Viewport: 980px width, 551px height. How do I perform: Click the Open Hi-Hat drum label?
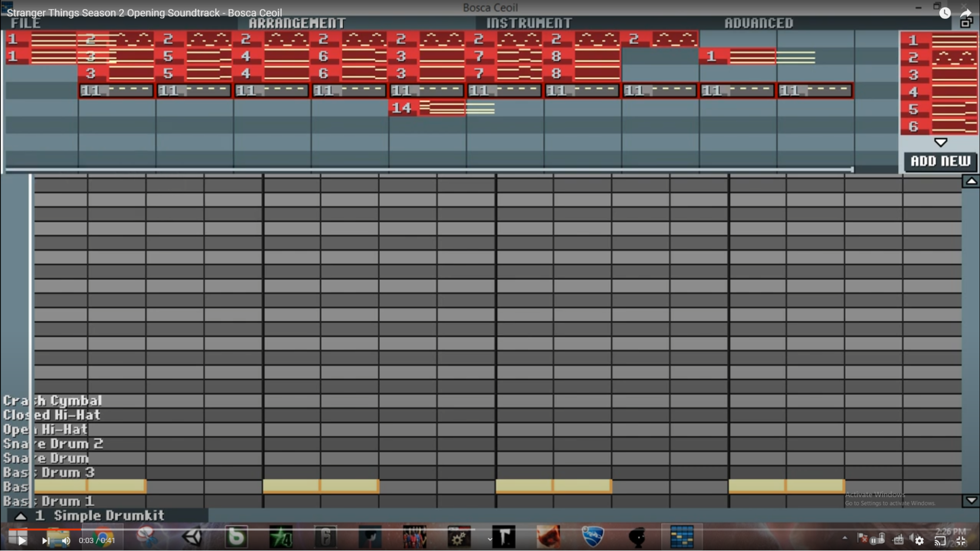coord(45,430)
